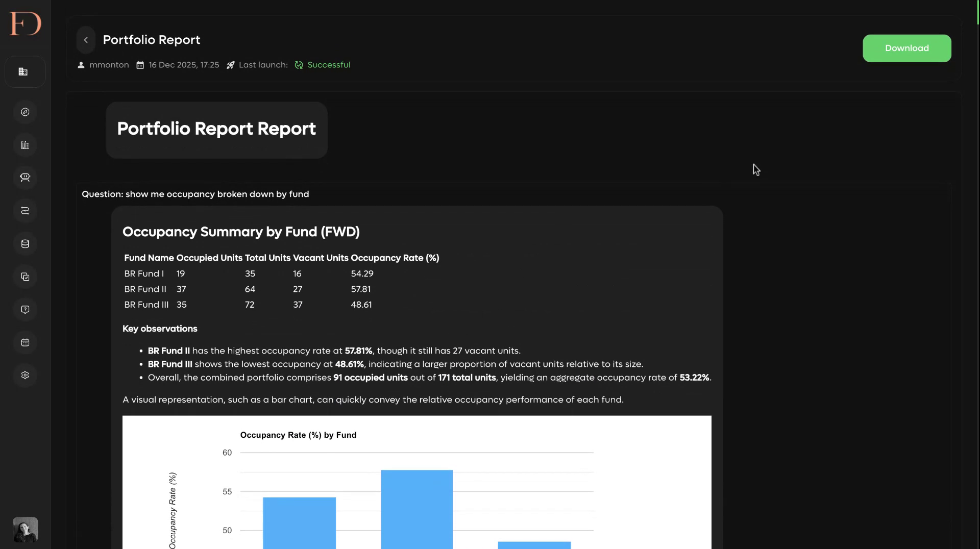Open the robot assistant sidebar icon
980x549 pixels.
pyautogui.click(x=25, y=178)
